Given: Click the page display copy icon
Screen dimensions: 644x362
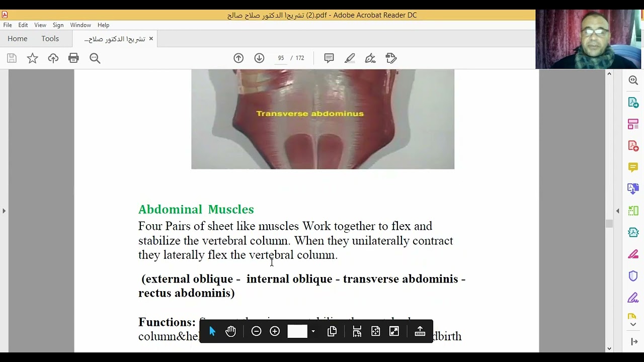Looking at the screenshot, I should [332, 331].
